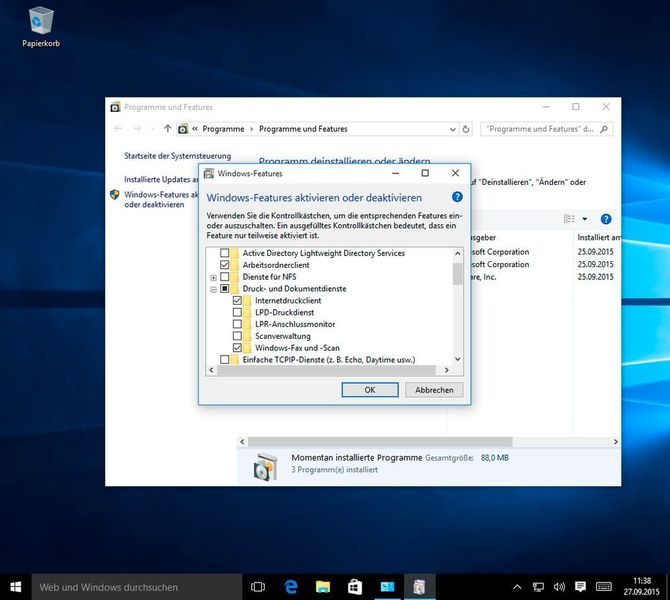This screenshot has height=600, width=670.
Task: Click the OK button
Action: [370, 390]
